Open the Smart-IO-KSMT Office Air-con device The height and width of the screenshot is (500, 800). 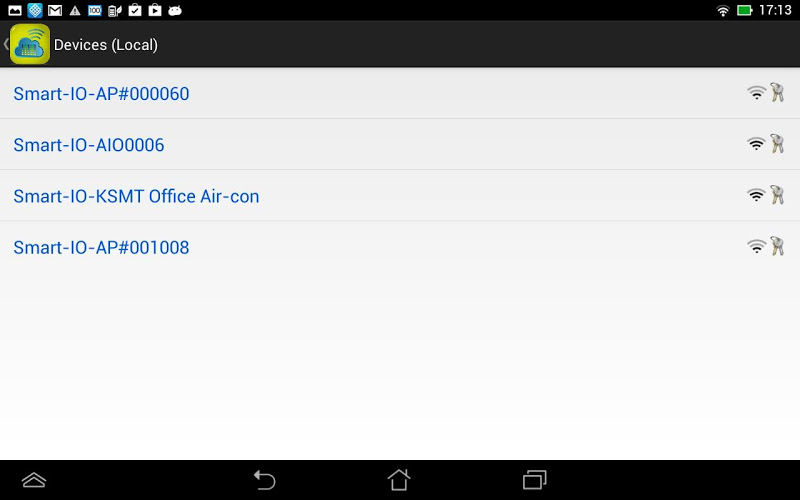(400, 195)
